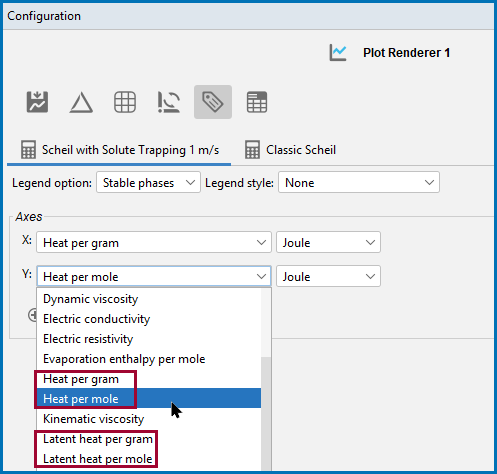Click the Plot Renderer 1 chart icon

(x=338, y=53)
